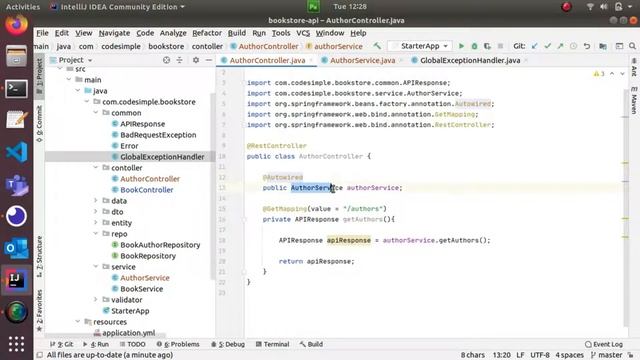
Task: Open the Event Log
Action: (604, 344)
